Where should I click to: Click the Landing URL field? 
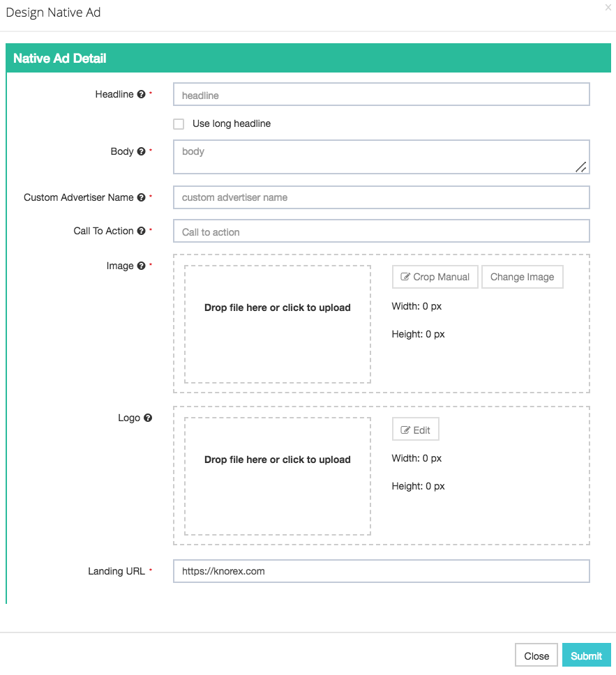point(381,571)
